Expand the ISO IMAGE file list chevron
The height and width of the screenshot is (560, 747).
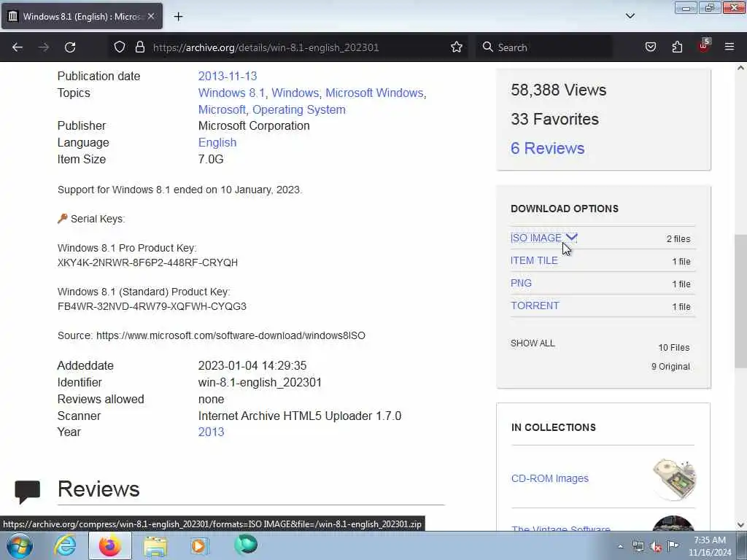click(571, 237)
